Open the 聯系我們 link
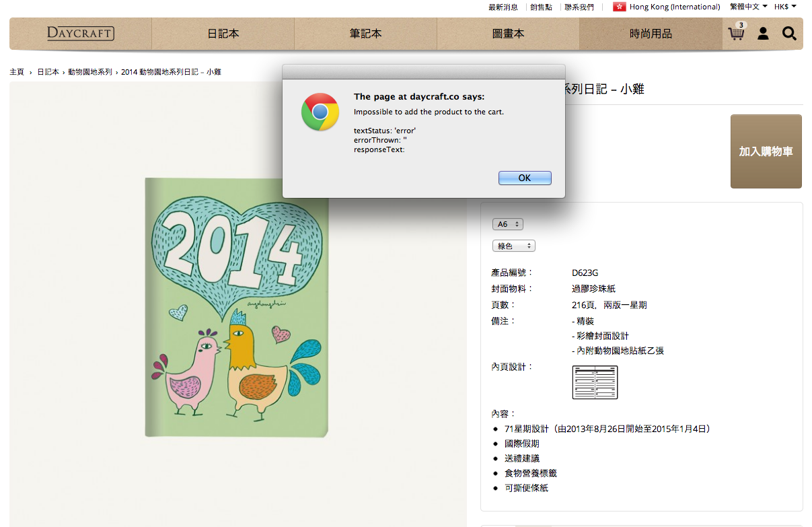The height and width of the screenshot is (527, 812). tap(579, 7)
